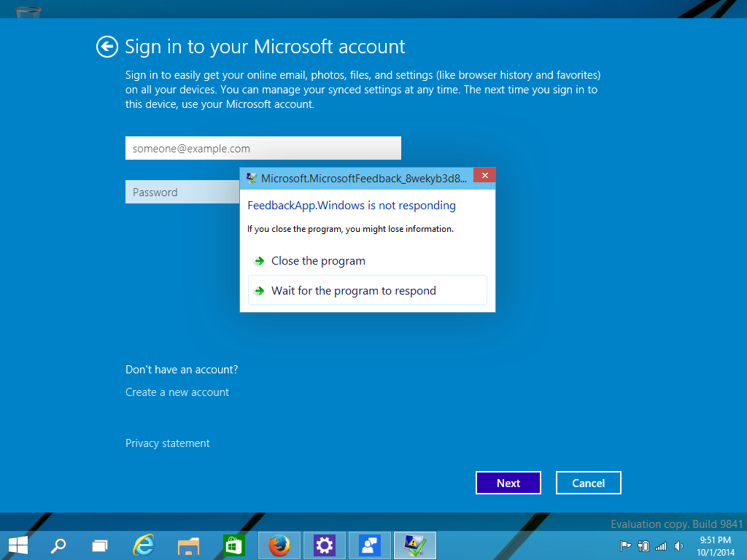
Task: Click the feedback dialog title bar icon
Action: click(x=252, y=179)
